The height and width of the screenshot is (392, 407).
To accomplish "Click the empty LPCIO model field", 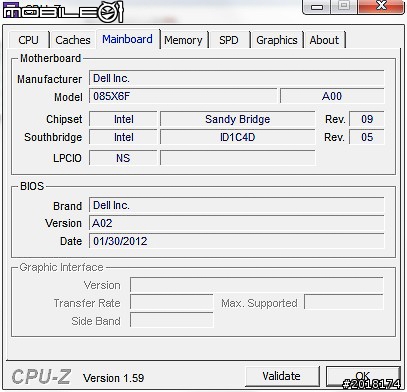I will click(x=237, y=158).
